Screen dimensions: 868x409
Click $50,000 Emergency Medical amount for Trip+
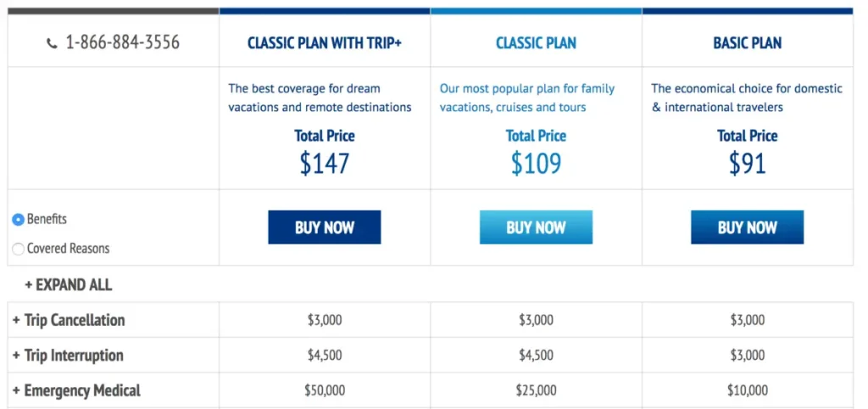tap(325, 390)
